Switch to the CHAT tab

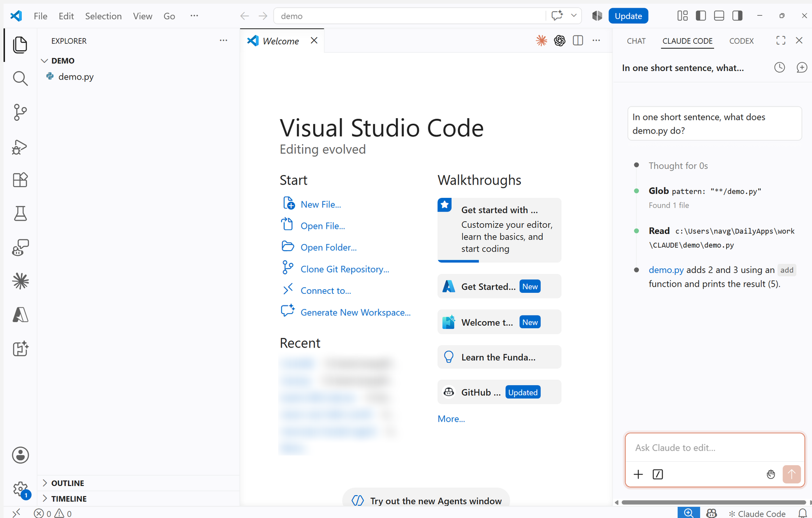636,41
